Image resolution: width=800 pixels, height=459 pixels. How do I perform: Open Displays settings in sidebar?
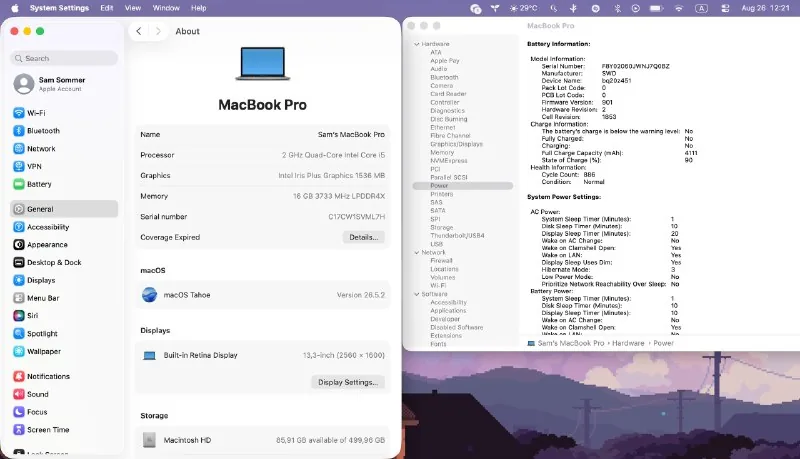click(64, 280)
